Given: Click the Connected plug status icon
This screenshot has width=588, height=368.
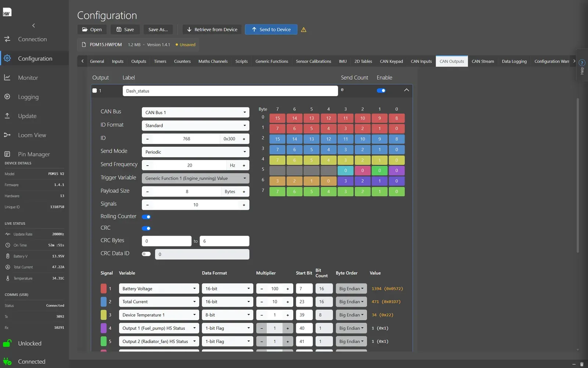Looking at the screenshot, I should coord(7,361).
